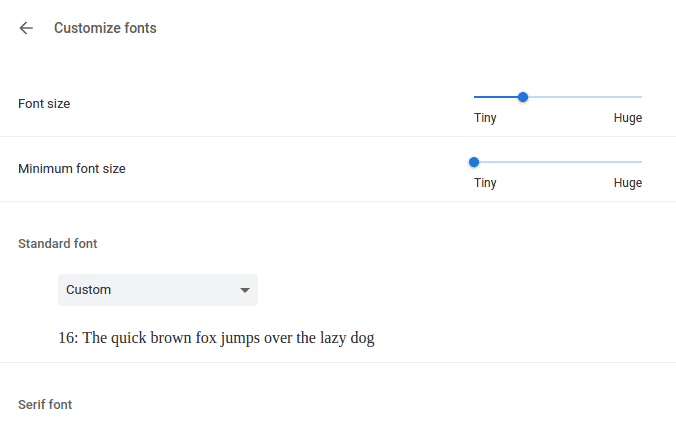This screenshot has width=676, height=429.
Task: Click the Tiny label under Minimum font size
Action: [x=485, y=183]
